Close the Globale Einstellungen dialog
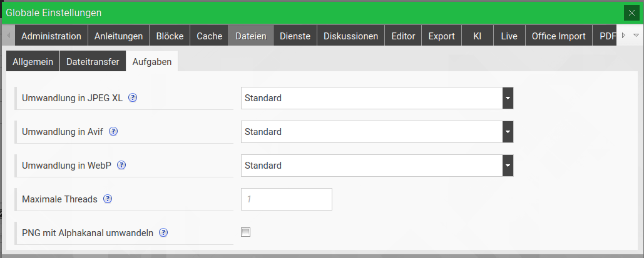This screenshot has height=258, width=644. [630, 12]
